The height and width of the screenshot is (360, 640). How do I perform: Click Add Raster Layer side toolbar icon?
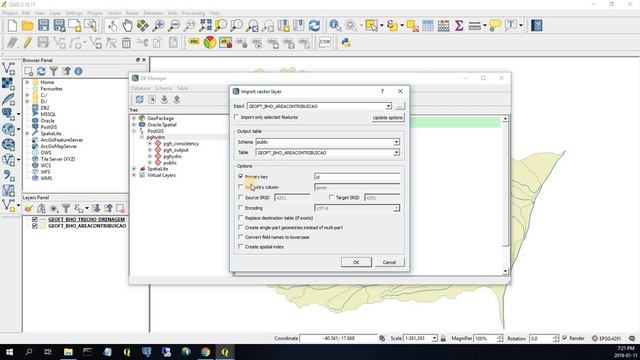point(8,84)
